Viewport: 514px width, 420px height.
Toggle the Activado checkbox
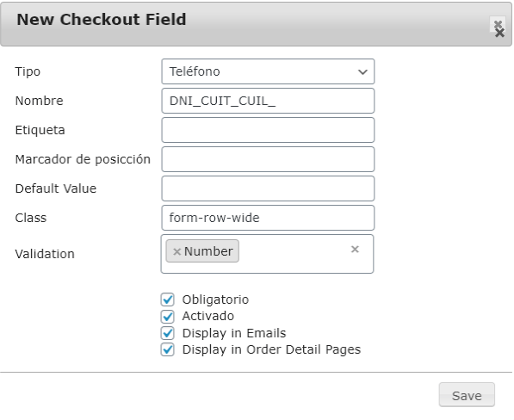click(x=168, y=316)
